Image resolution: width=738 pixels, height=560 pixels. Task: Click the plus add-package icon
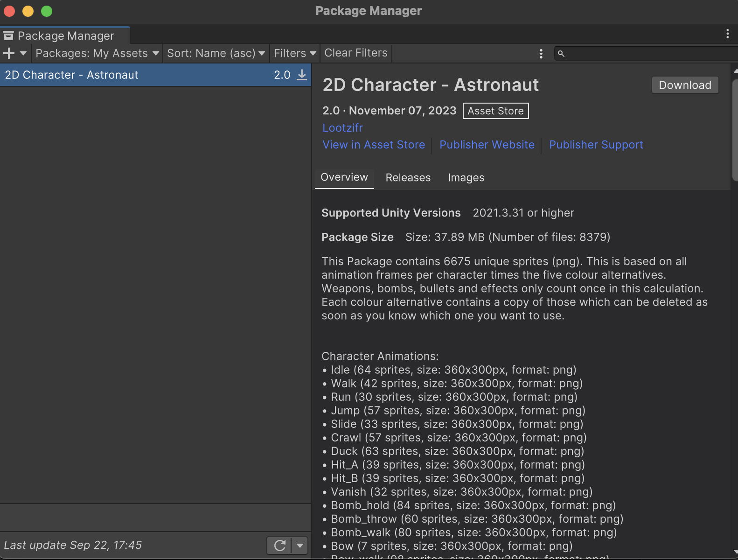(x=9, y=53)
